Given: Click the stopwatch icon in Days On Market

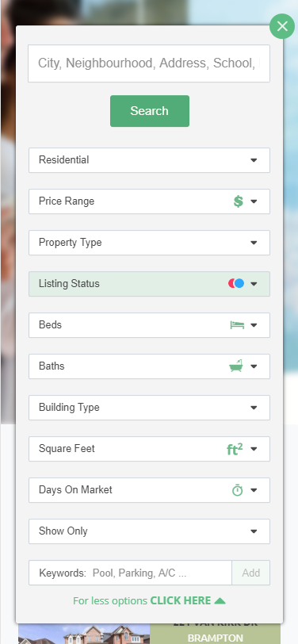Looking at the screenshot, I should [238, 490].
